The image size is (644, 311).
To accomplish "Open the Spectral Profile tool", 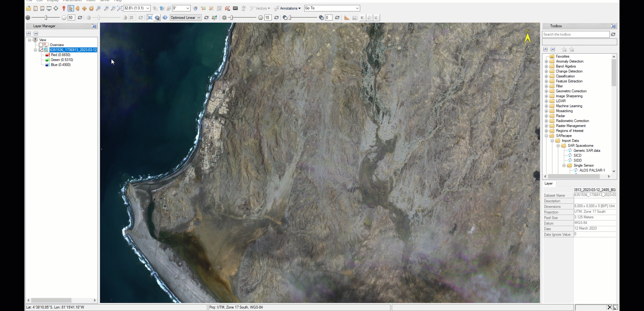I will 203,8.
